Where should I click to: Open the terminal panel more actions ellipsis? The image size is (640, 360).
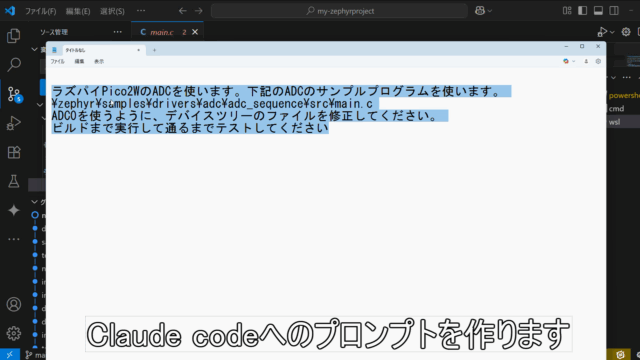coord(627,78)
